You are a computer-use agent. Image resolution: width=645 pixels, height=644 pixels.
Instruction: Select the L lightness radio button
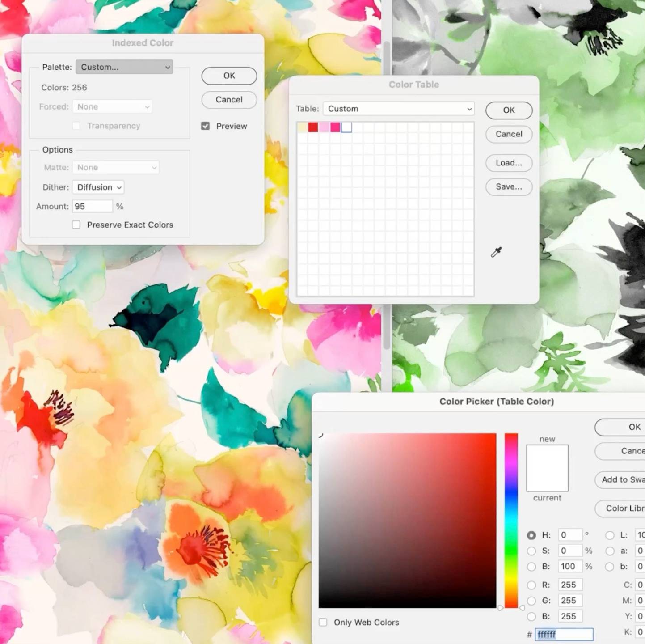click(x=610, y=535)
